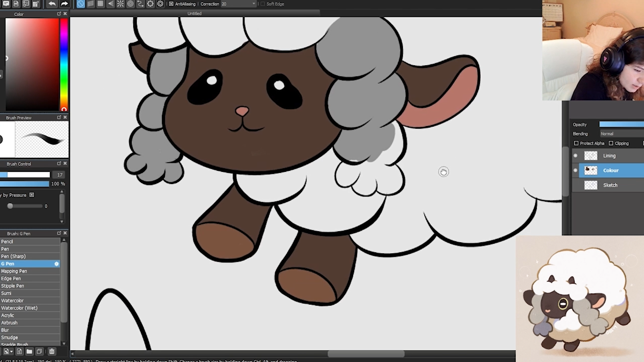Toggle visibility of the Sketch layer
The width and height of the screenshot is (644, 362).
(x=576, y=185)
